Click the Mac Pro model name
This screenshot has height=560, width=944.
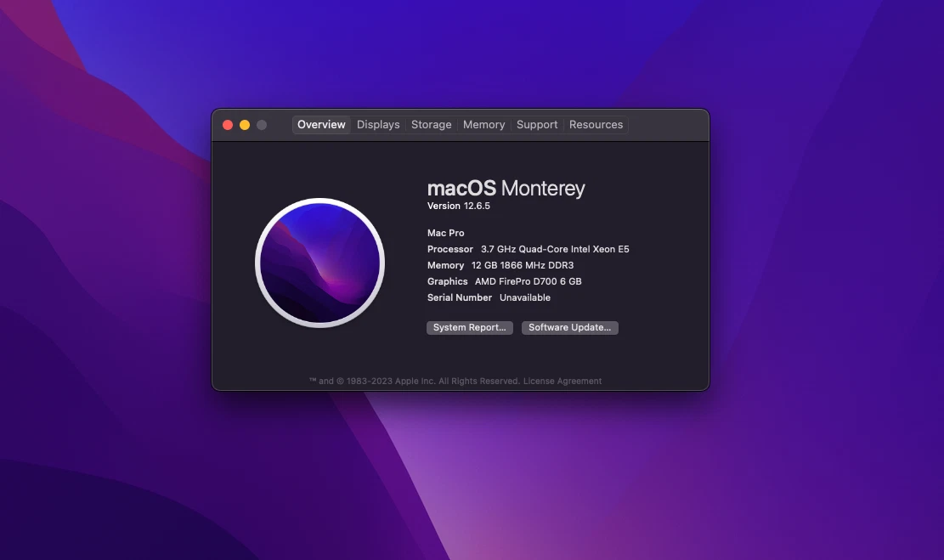point(445,233)
